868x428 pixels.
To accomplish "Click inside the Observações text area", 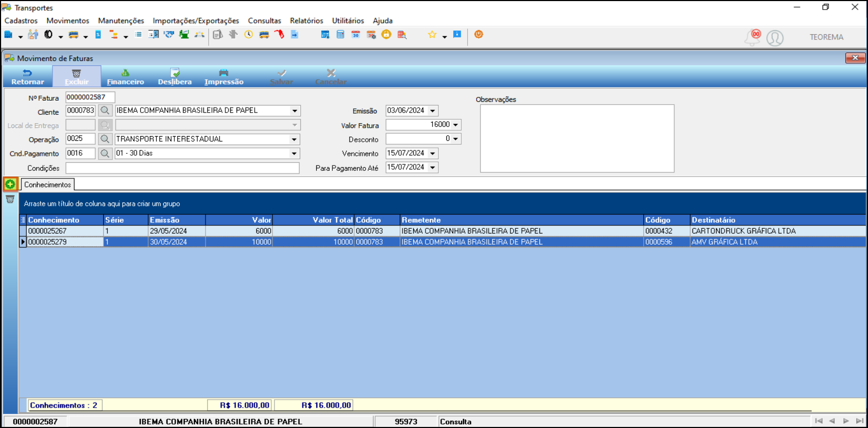I will pyautogui.click(x=577, y=138).
